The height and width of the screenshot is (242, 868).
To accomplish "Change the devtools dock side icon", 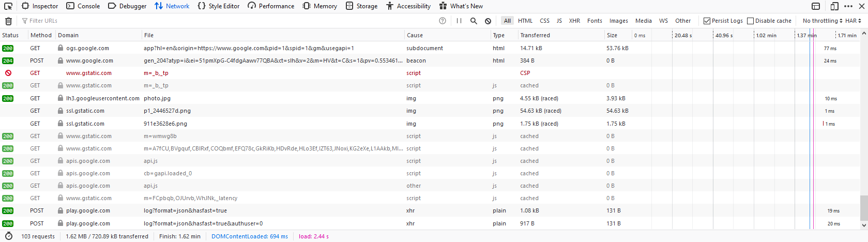I will pyautogui.click(x=834, y=6).
